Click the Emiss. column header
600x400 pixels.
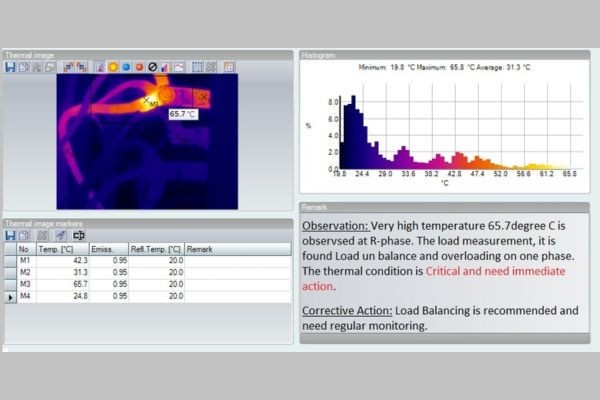pyautogui.click(x=109, y=249)
